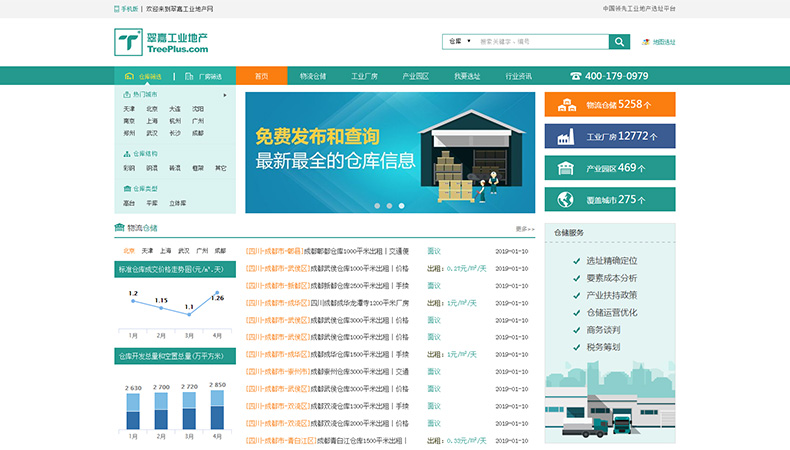Click the globe icon for 覆盖城市
Viewport: 790px width, 450px height.
(566, 199)
